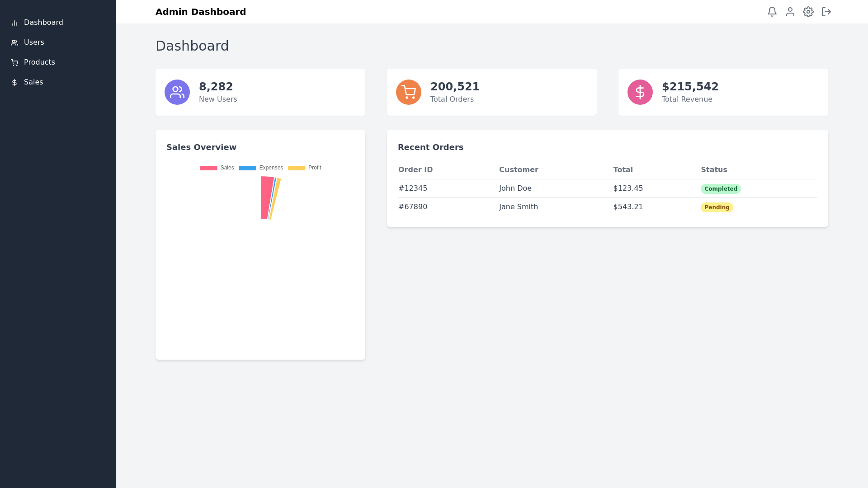Open the notifications bell icon
This screenshot has height=488, width=868.
click(x=772, y=12)
